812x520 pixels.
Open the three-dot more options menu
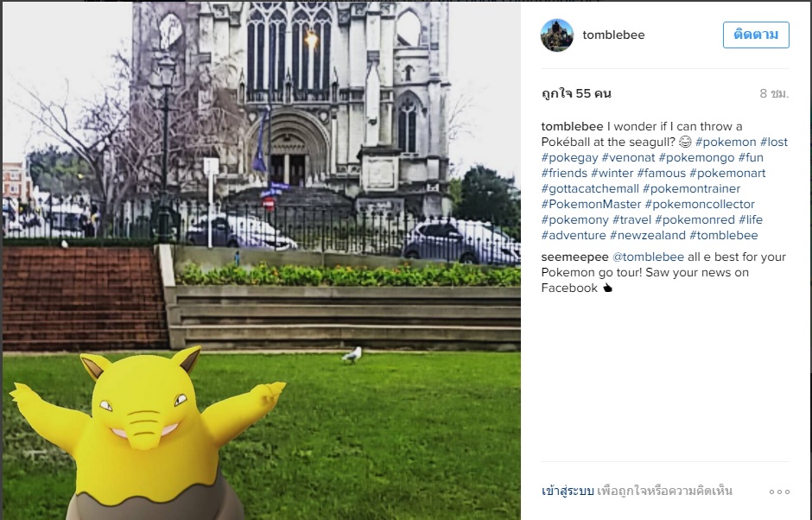(x=779, y=491)
